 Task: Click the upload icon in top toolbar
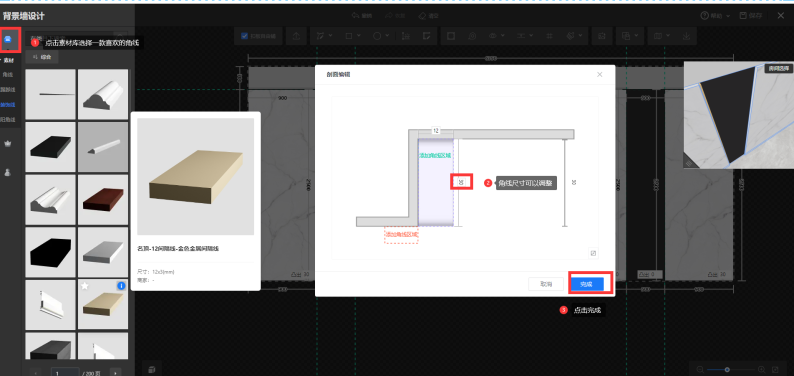[x=296, y=36]
